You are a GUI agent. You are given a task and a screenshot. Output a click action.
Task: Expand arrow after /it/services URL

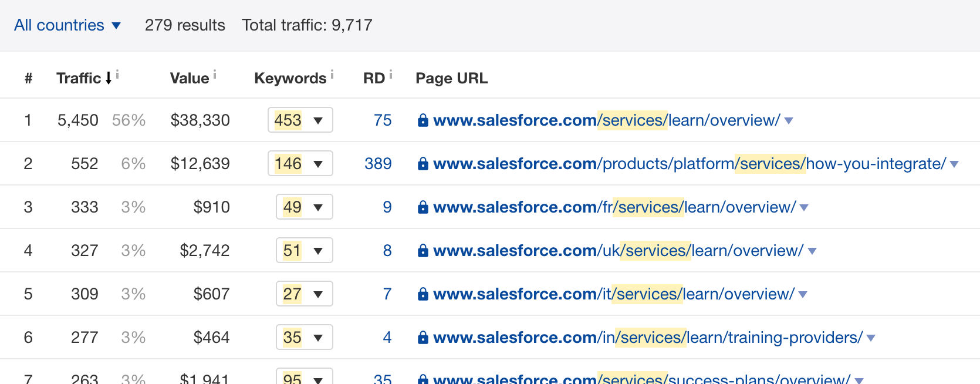[803, 295]
